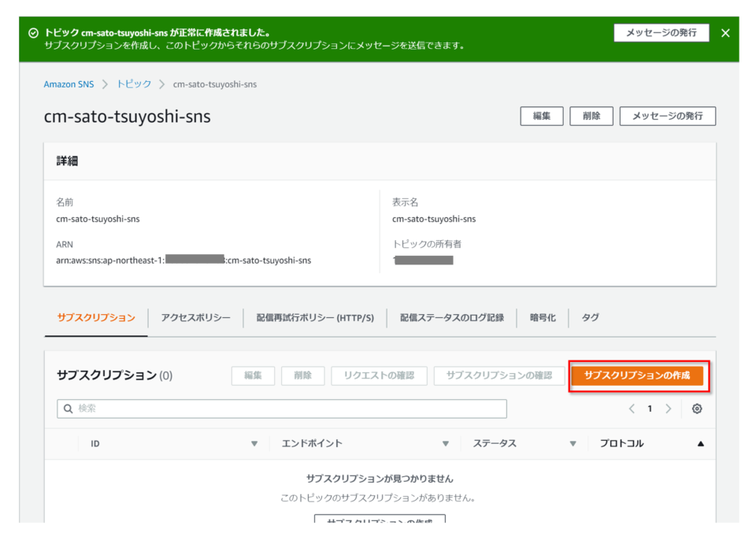Open the ID column sort dropdown
The image size is (756, 540).
[x=255, y=443]
